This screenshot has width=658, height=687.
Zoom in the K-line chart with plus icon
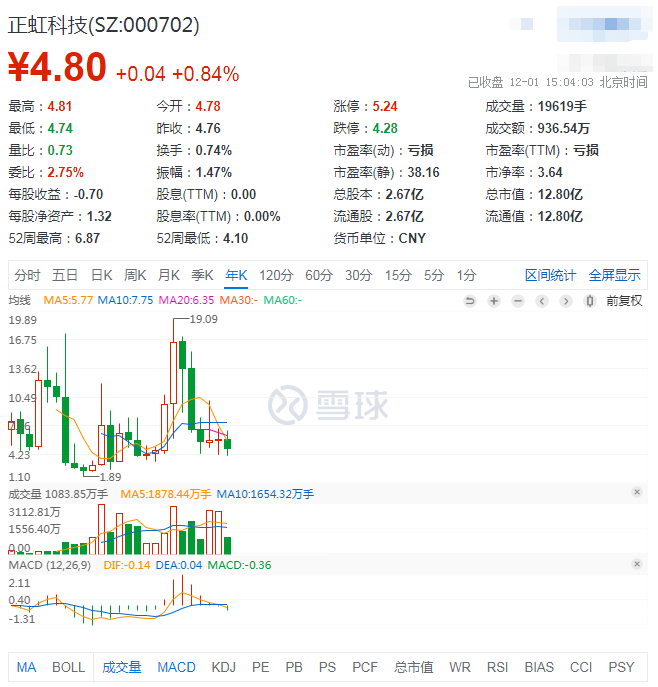point(495,302)
